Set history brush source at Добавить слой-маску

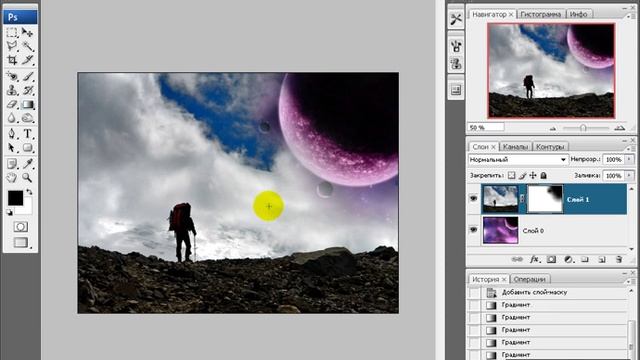474,293
